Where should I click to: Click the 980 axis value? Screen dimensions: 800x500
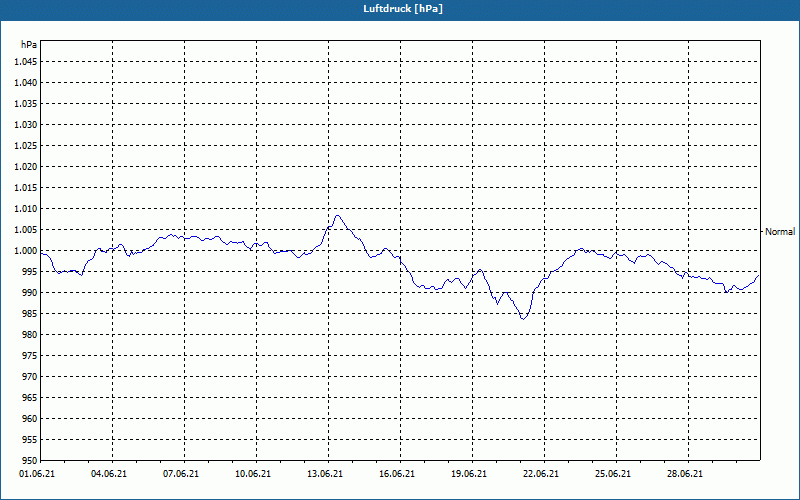point(30,335)
